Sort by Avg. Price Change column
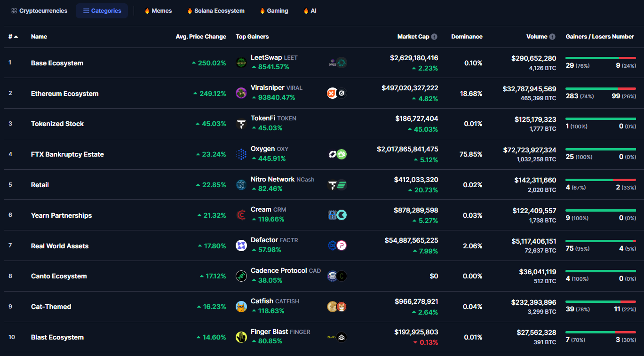This screenshot has width=644, height=356. pyautogui.click(x=201, y=37)
